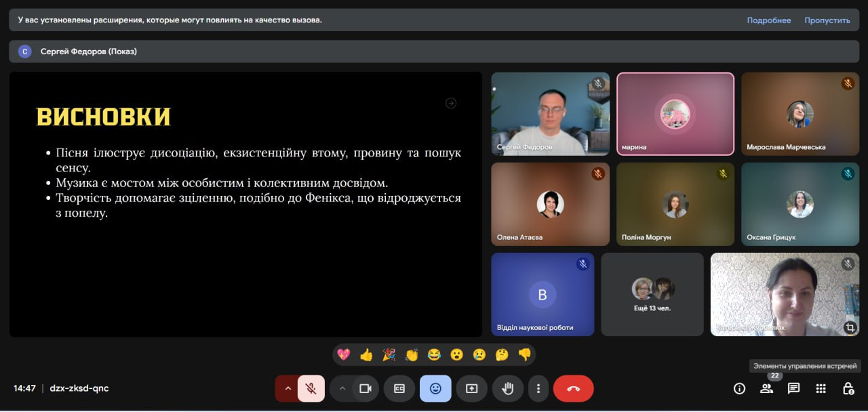Open host controls lock icon

pyautogui.click(x=848, y=388)
